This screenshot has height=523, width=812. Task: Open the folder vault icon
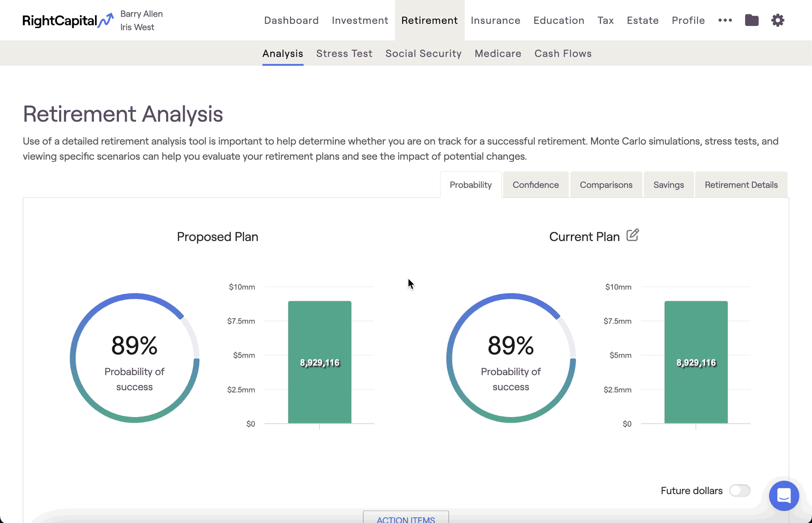click(752, 20)
